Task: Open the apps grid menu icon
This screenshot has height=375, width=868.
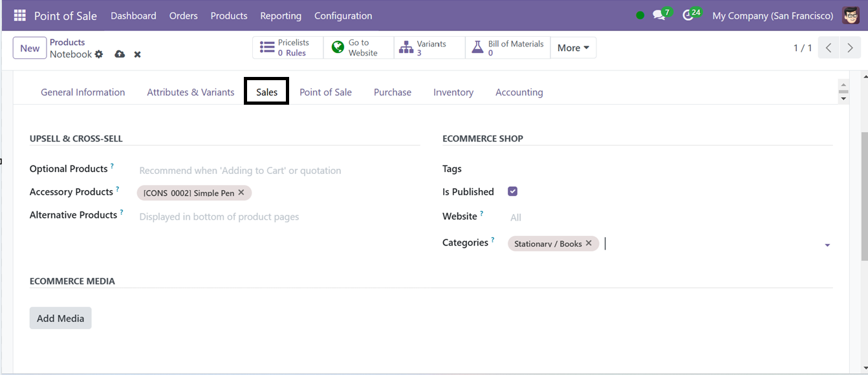Action: 20,16
